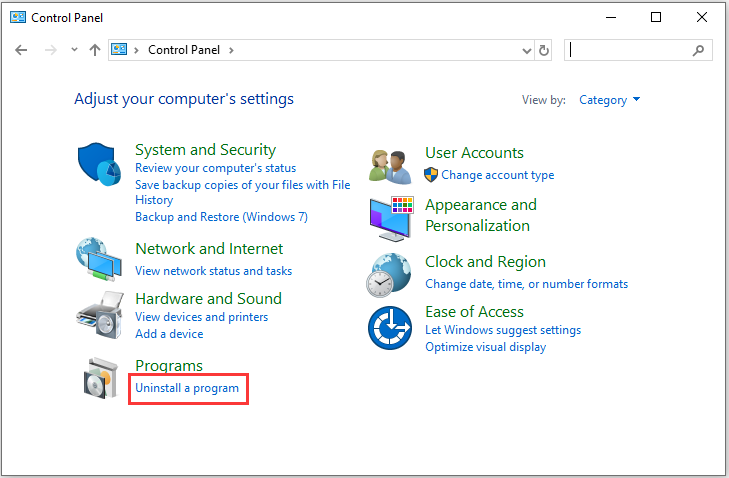Click the Add a device link
729x478 pixels.
[x=169, y=334]
